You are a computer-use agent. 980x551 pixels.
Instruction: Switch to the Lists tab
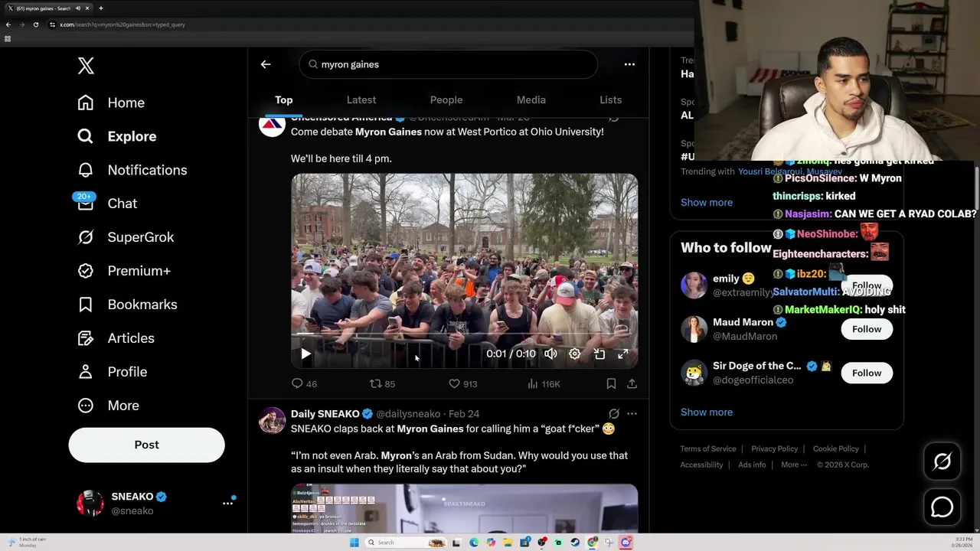[x=611, y=100]
